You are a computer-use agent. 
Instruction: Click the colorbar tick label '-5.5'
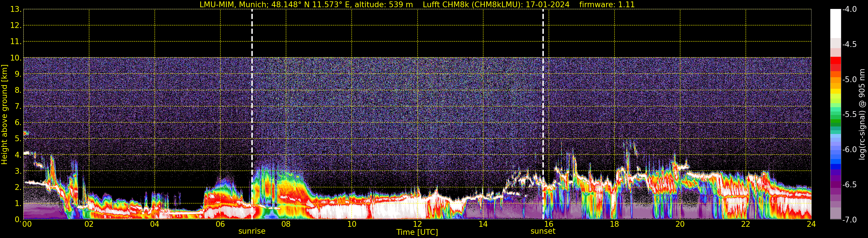(849, 115)
